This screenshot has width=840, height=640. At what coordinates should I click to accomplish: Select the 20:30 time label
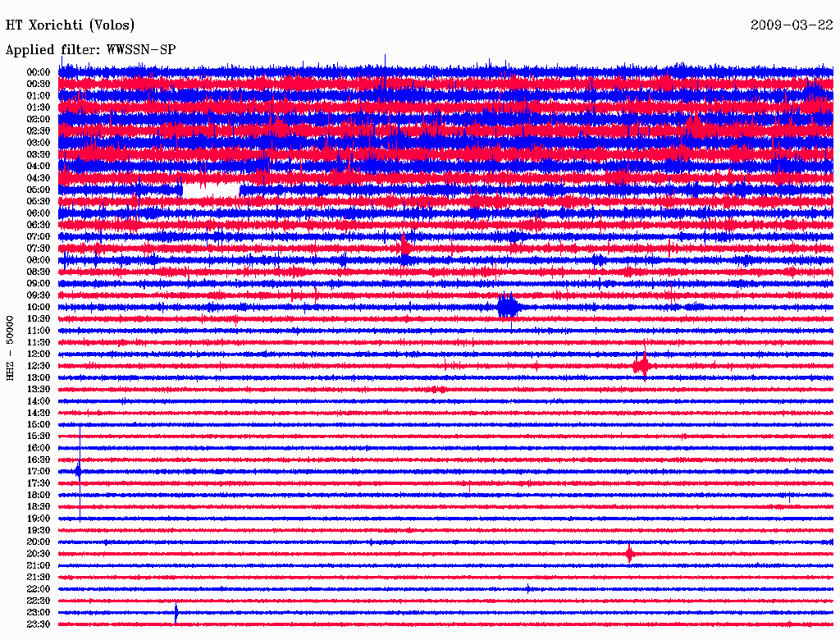[38, 554]
